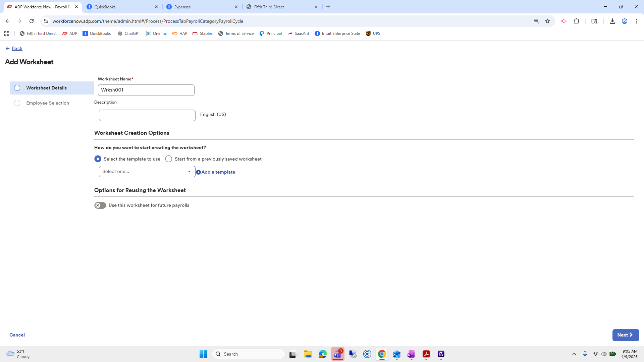The image size is (644, 362).
Task: Click the Description input field
Action: pos(147,115)
